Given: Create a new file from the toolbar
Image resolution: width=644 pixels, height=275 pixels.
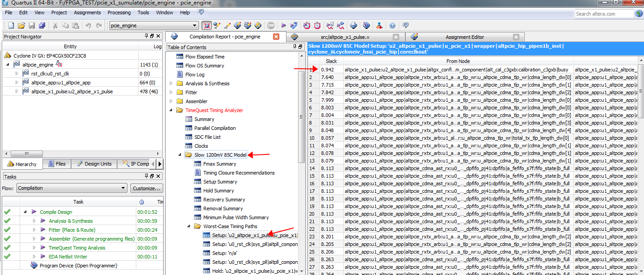Looking at the screenshot, I should pos(11,25).
